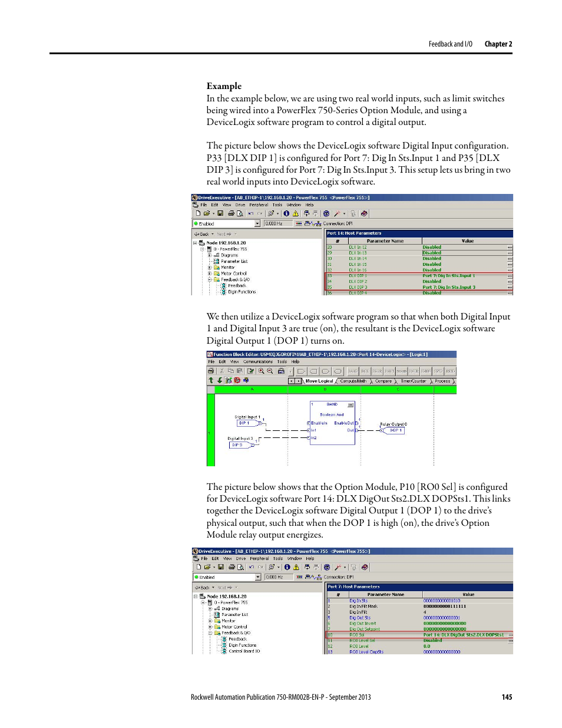Click the Back button in the Port 14 window
Screen dimensions: 562x728
click(202, 234)
